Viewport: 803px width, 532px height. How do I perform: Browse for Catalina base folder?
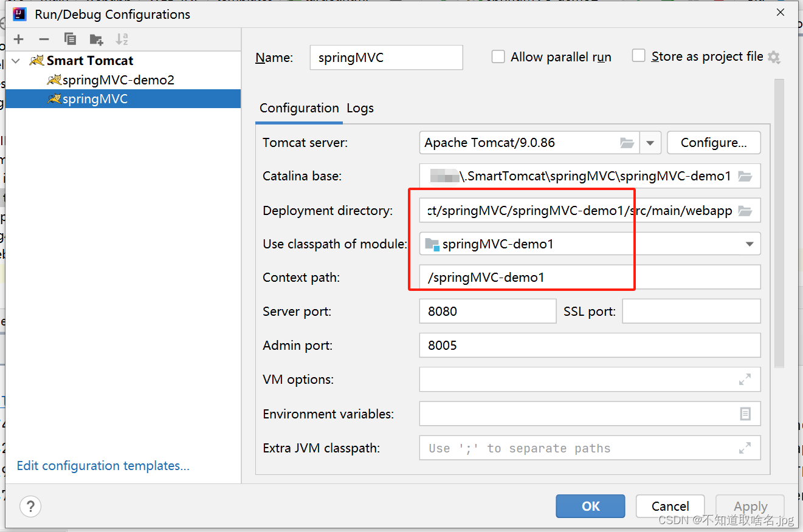[x=745, y=177]
